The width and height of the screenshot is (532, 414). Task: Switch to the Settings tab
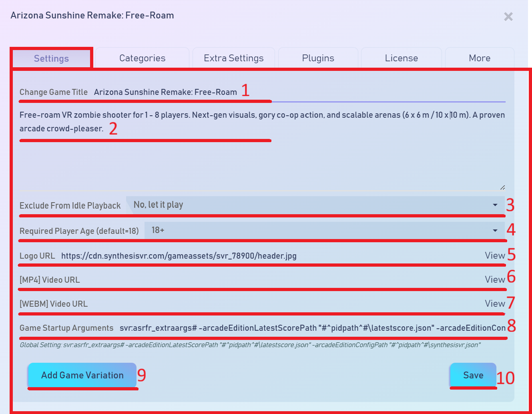pos(52,58)
